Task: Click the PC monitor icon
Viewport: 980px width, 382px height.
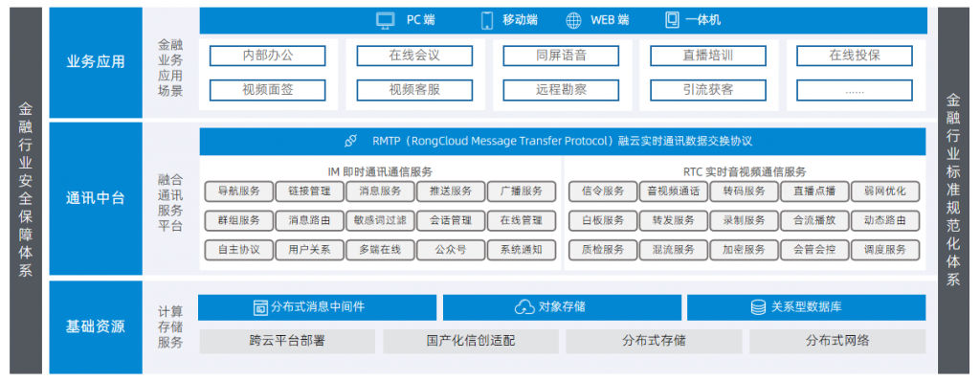Action: 386,21
